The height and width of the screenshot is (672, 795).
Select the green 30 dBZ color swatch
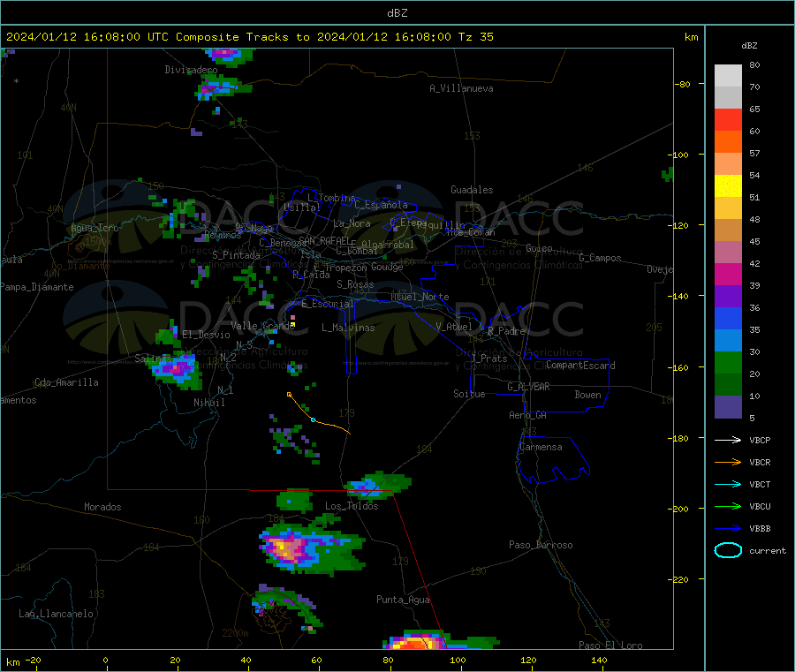click(x=728, y=362)
